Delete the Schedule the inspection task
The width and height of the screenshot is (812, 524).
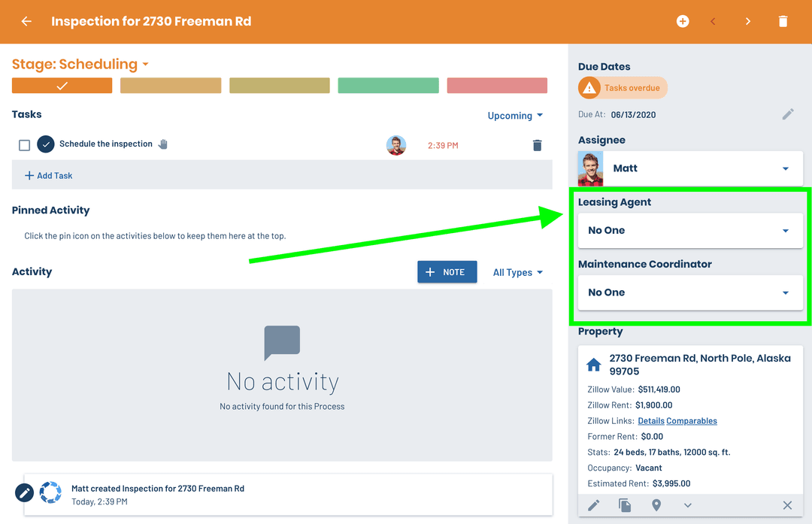pos(537,145)
